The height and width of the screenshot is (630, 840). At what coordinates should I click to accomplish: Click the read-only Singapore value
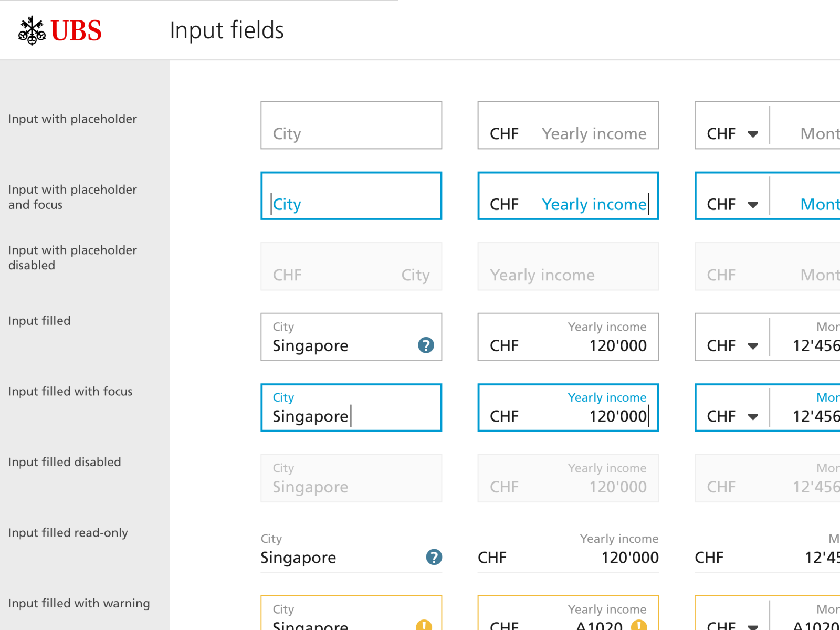[x=298, y=558]
